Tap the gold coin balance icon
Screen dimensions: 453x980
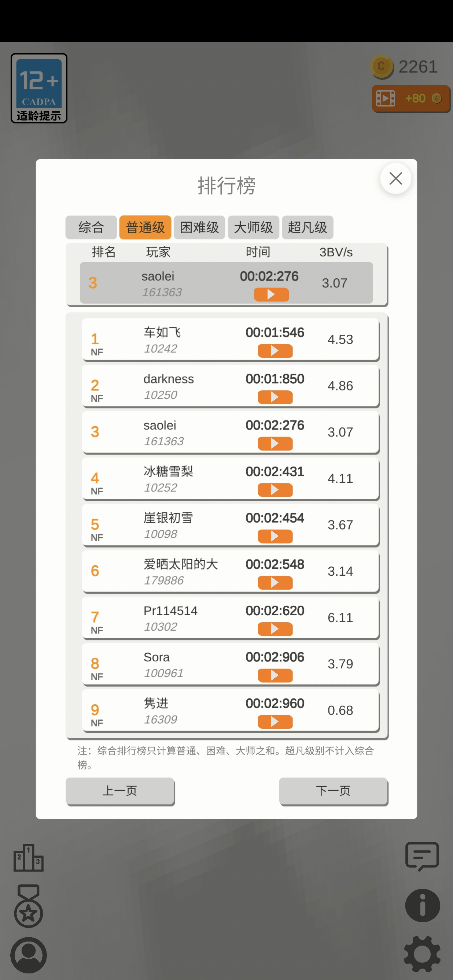coord(381,67)
